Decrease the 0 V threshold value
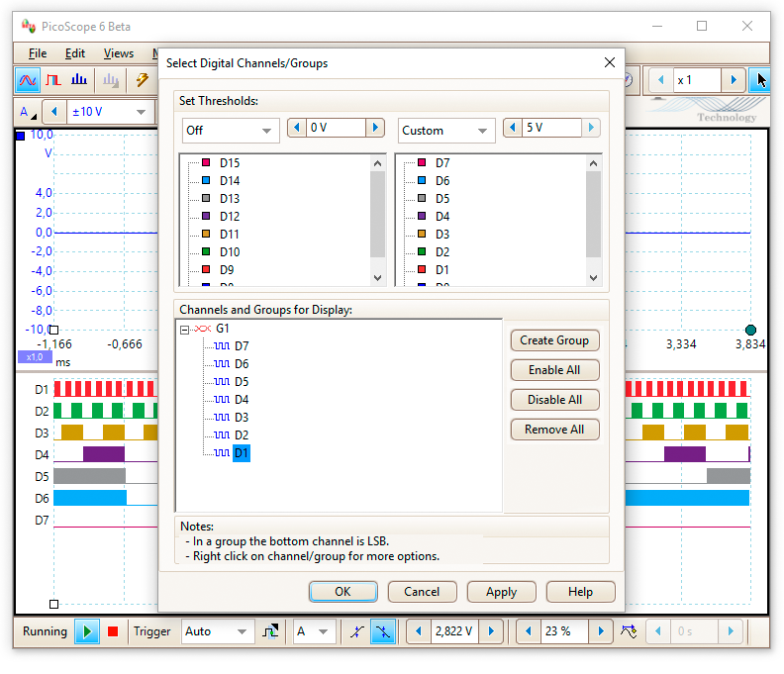 pyautogui.click(x=297, y=128)
